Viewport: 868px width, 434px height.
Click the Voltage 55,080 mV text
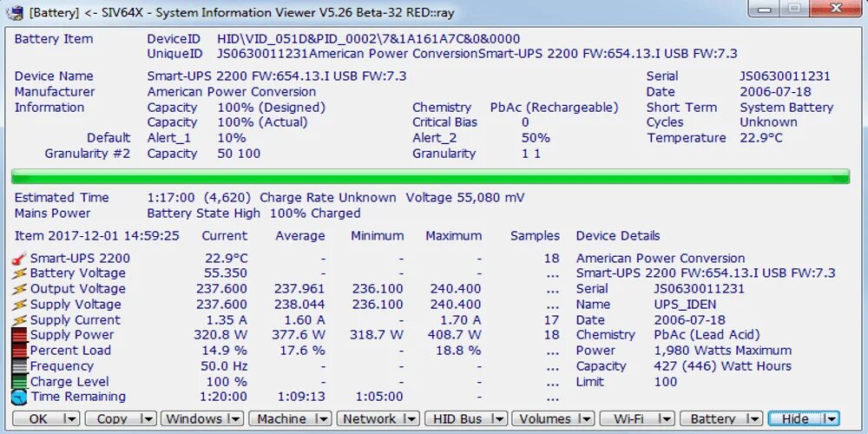465,198
